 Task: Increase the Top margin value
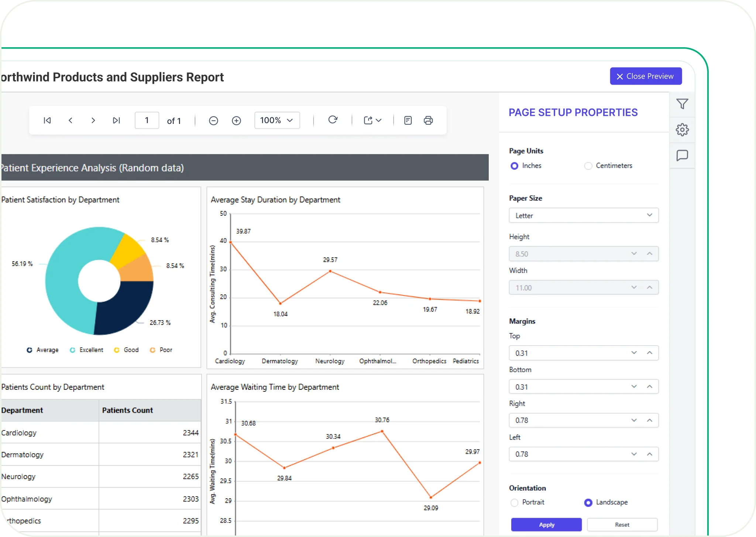(x=650, y=353)
